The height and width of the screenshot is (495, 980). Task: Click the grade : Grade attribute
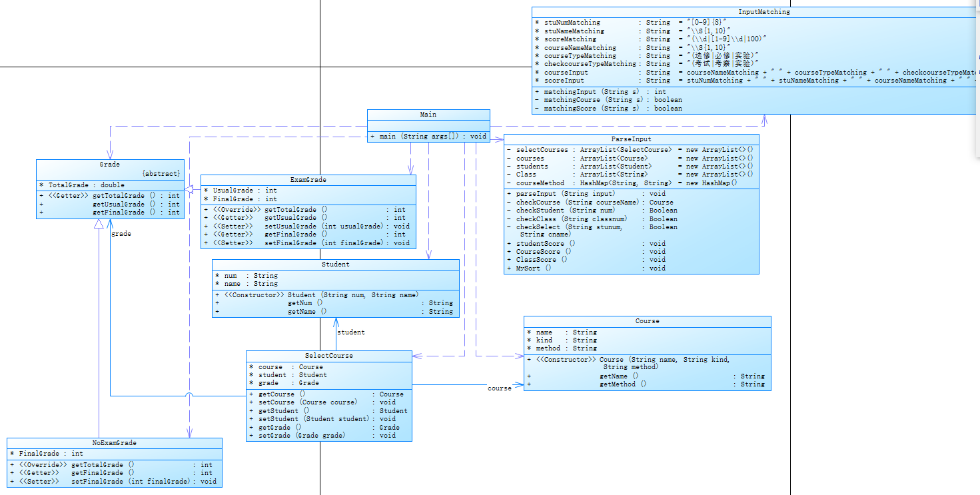284,383
